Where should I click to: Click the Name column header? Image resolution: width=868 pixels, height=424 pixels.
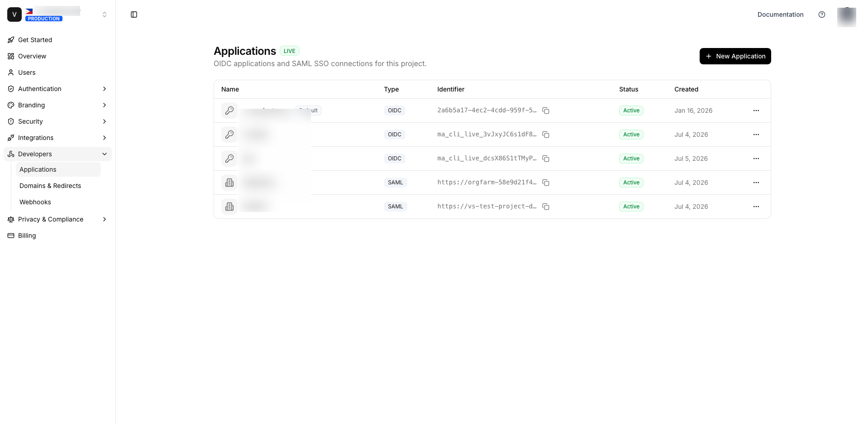point(230,89)
